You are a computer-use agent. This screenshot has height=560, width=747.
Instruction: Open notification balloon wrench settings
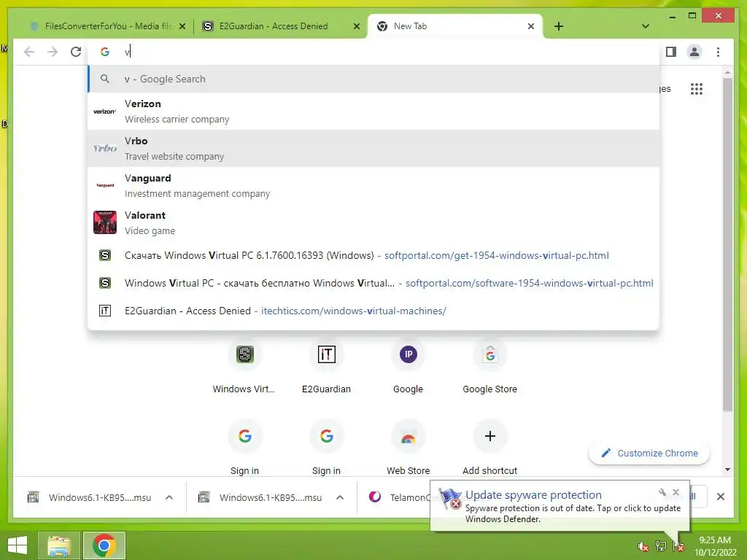(x=662, y=492)
